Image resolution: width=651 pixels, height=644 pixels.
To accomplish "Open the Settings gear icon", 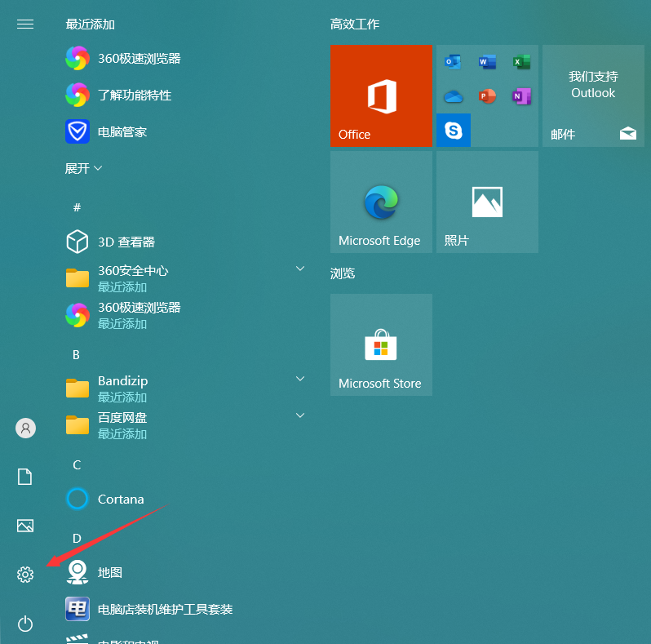I will [25, 575].
